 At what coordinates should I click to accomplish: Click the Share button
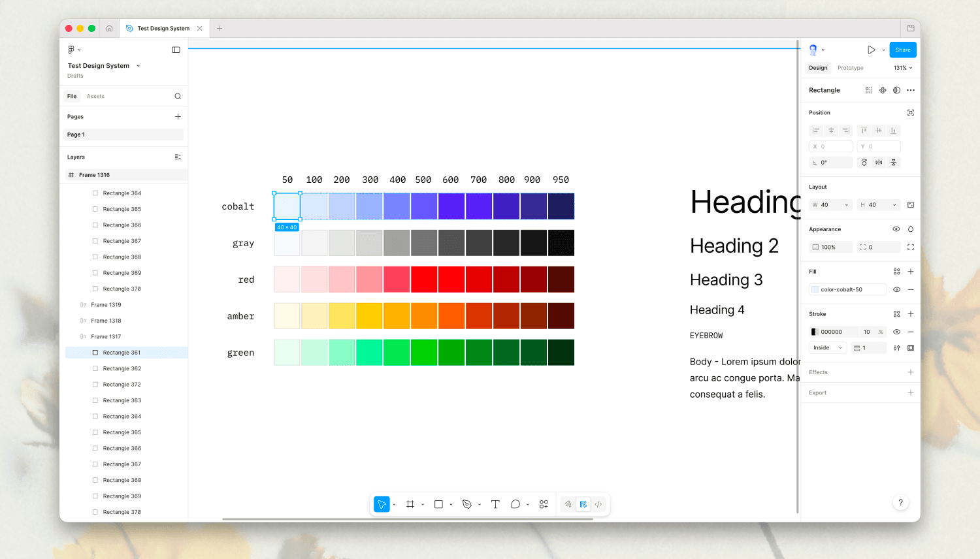(x=903, y=50)
